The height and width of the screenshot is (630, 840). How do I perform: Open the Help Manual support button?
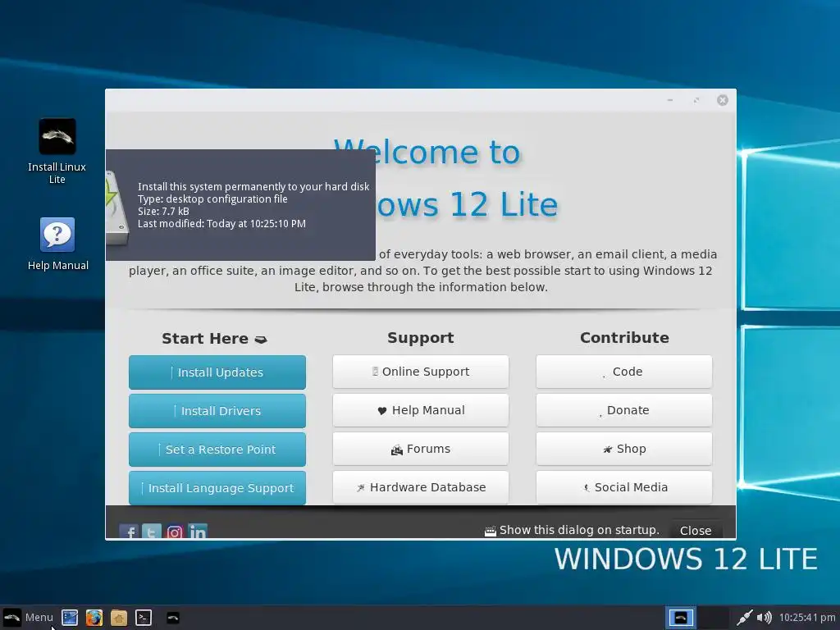click(421, 410)
